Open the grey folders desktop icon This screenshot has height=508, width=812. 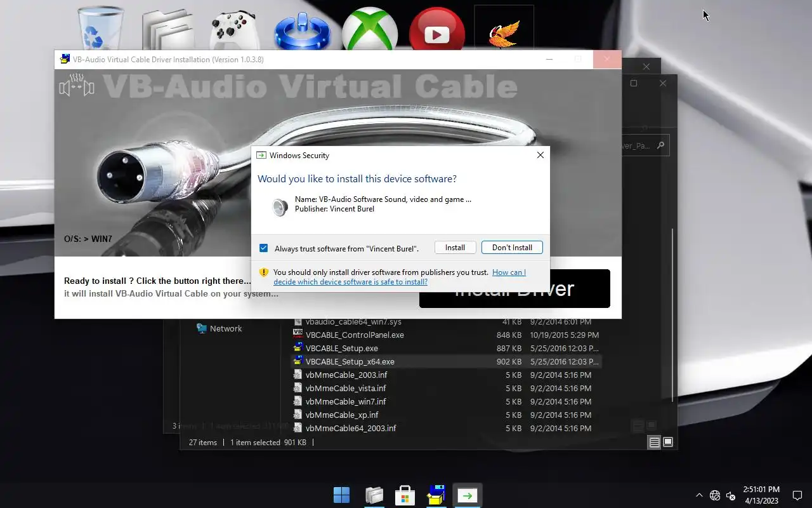pyautogui.click(x=168, y=30)
